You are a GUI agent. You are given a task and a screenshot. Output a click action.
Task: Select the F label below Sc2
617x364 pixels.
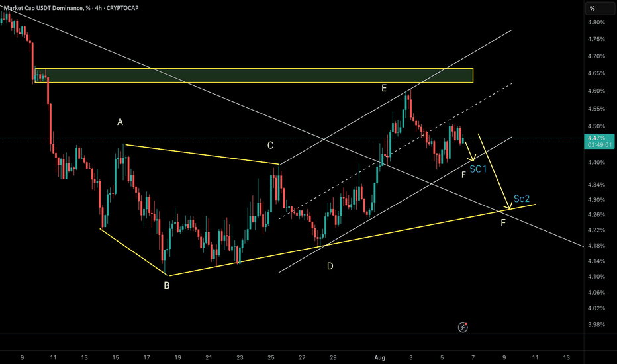click(x=503, y=223)
